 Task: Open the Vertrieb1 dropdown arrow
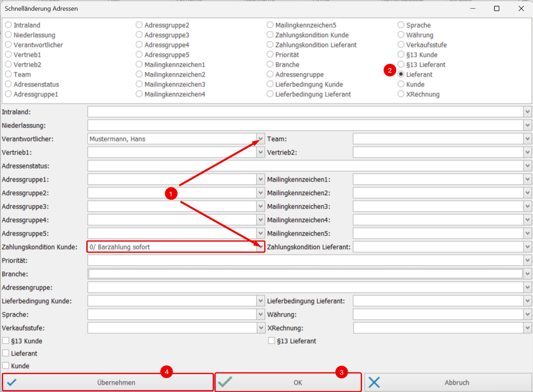pos(261,152)
